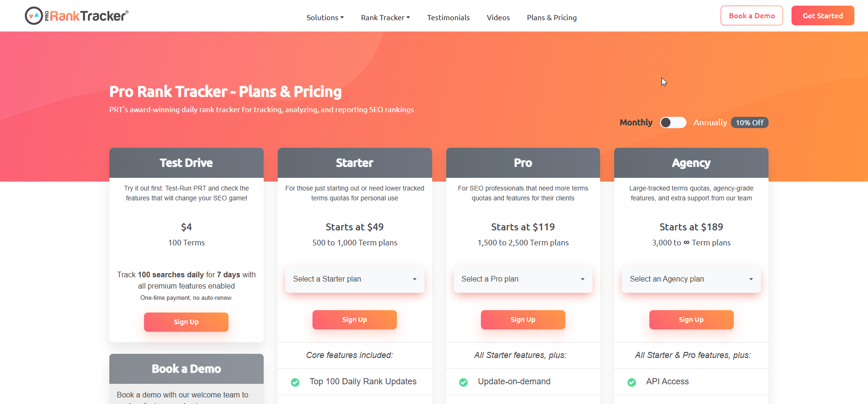Go to Testimonials page
The height and width of the screenshot is (404, 868).
(x=448, y=18)
